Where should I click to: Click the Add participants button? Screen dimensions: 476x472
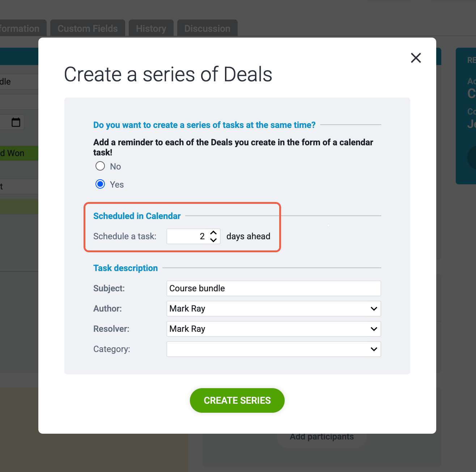point(322,437)
